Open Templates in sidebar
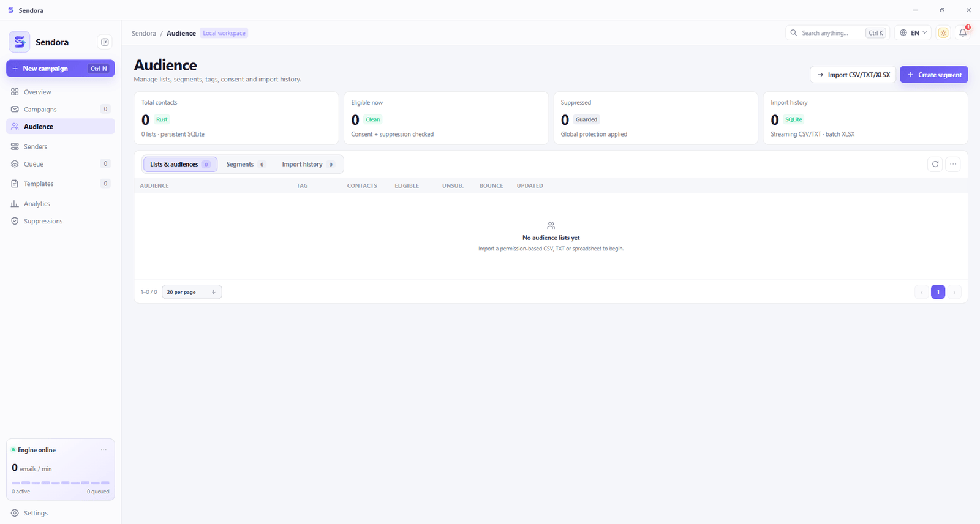Screen dimensions: 980x524 point(61,184)
